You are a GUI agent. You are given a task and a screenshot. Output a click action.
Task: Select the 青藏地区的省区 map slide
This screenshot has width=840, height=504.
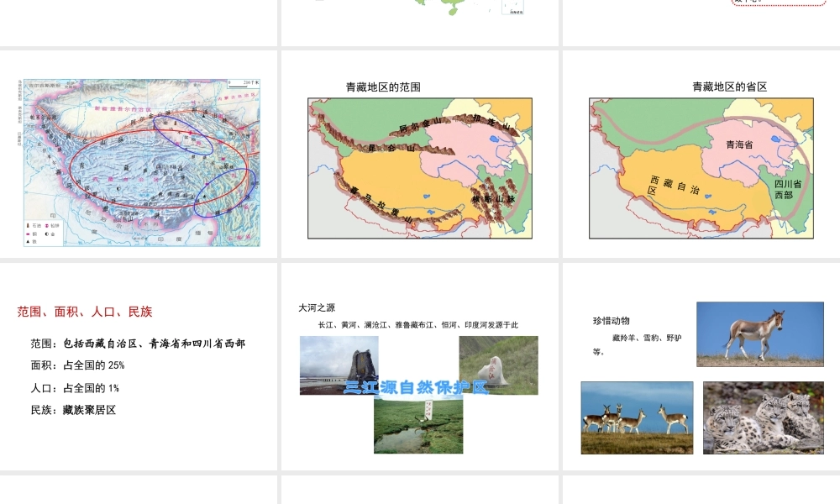701,154
